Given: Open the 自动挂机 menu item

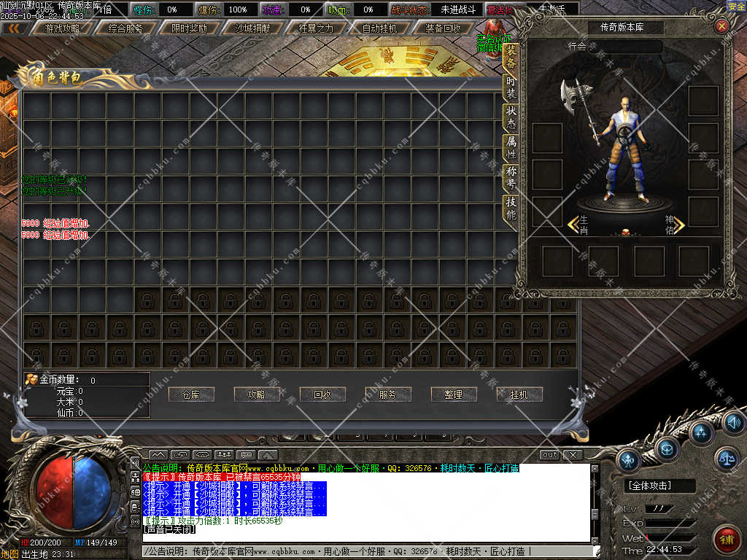Looking at the screenshot, I should coord(379,28).
